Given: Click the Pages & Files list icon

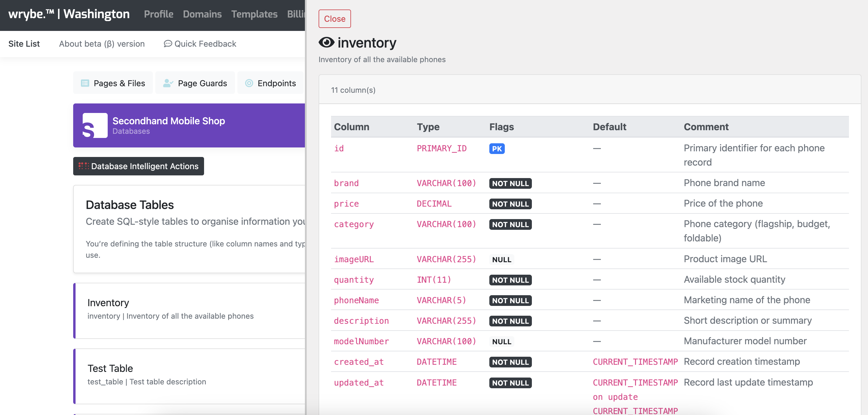Looking at the screenshot, I should [85, 83].
